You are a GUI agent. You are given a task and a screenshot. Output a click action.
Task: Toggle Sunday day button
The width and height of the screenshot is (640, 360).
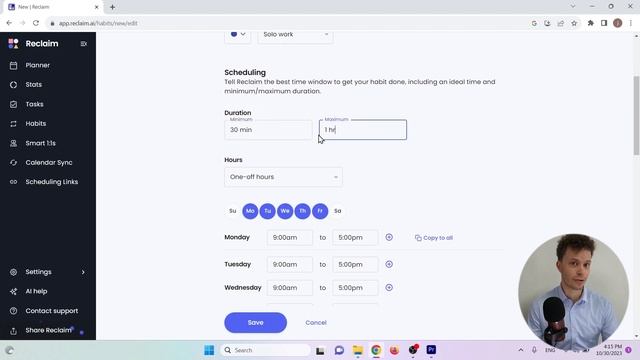[233, 211]
